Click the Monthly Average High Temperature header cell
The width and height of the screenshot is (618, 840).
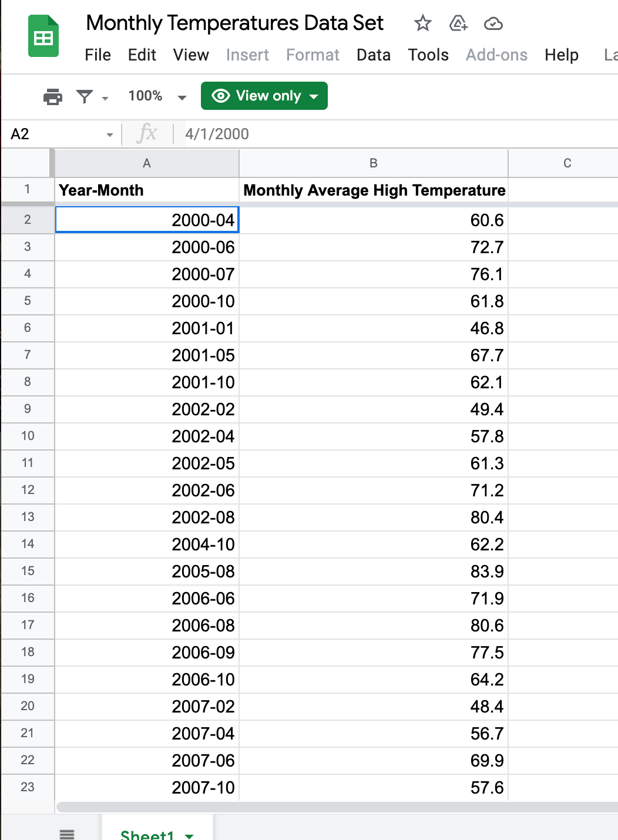(374, 190)
